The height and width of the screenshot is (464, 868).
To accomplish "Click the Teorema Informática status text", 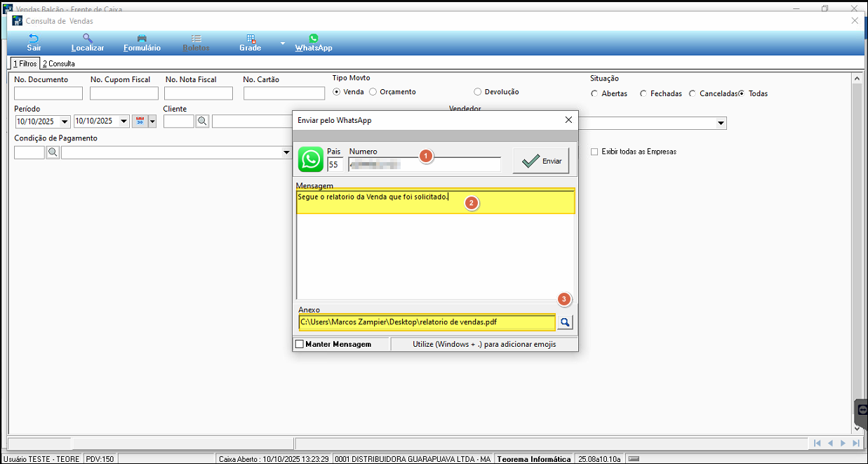I will 533,459.
